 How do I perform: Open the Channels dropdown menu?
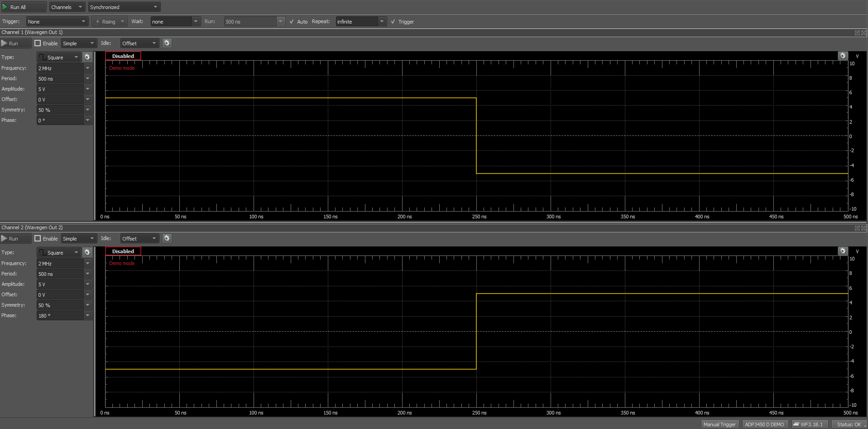(67, 7)
